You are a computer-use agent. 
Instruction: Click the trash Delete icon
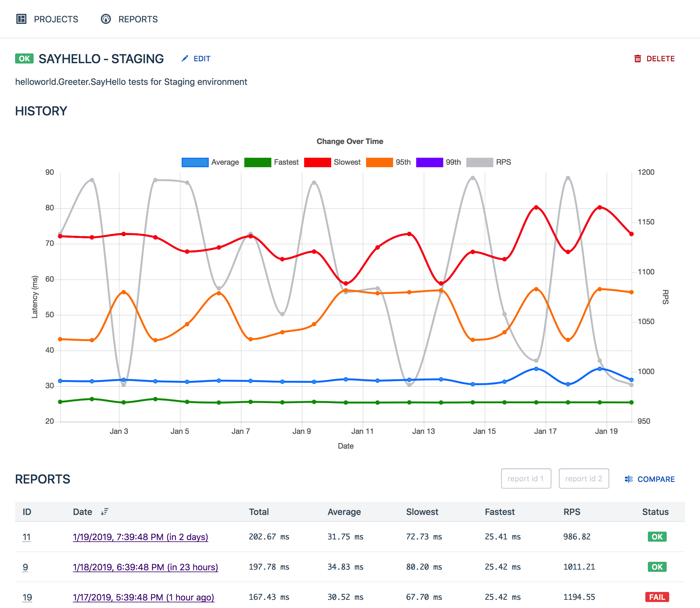pyautogui.click(x=637, y=59)
